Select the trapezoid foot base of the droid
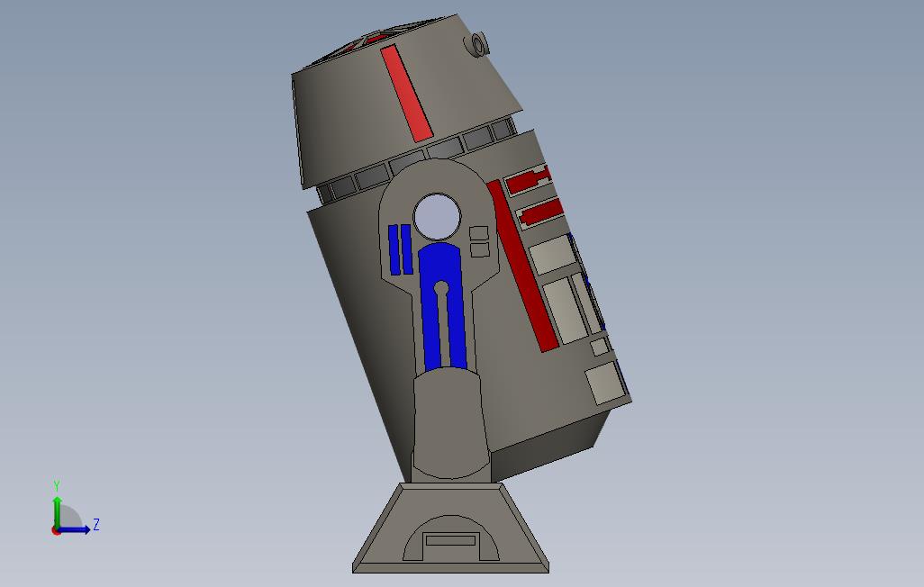Viewport: 924px width, 587px height. 451,528
